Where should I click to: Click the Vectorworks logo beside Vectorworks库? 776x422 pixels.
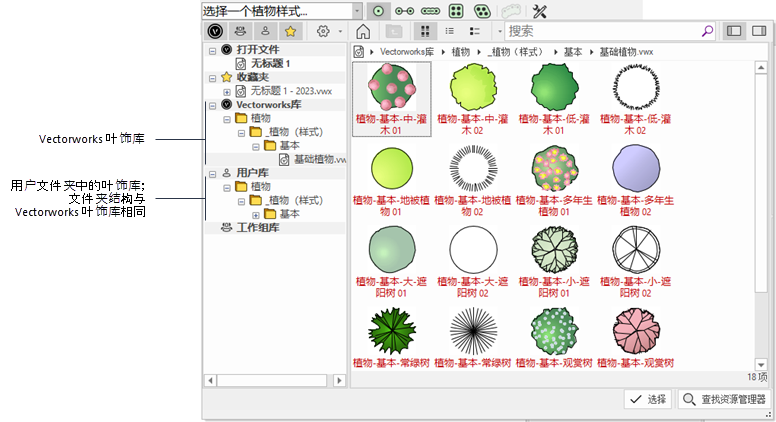point(227,104)
